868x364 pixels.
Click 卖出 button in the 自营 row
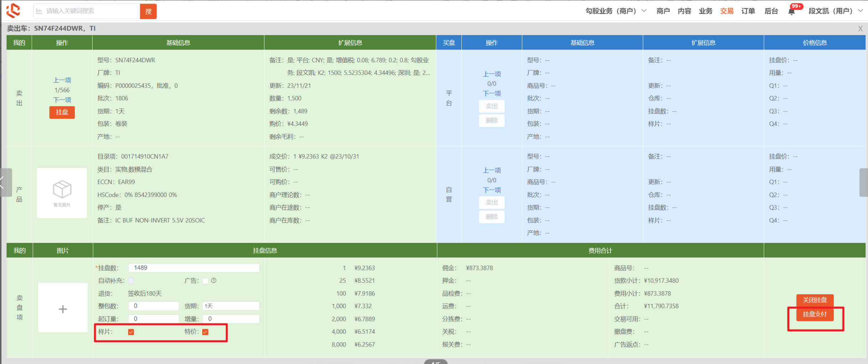click(492, 202)
